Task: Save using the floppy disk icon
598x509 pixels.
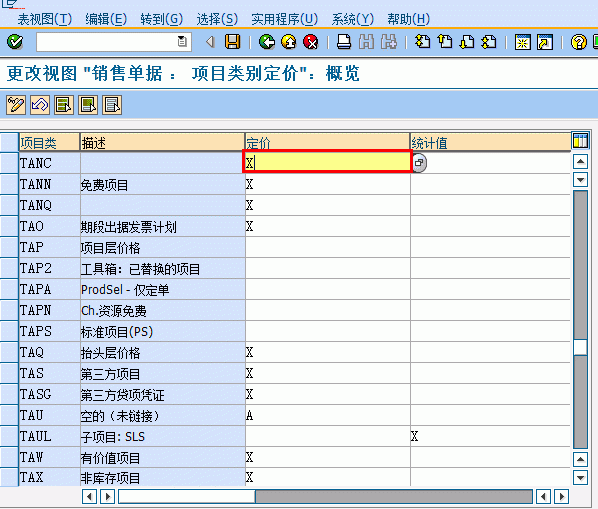Action: (232, 42)
